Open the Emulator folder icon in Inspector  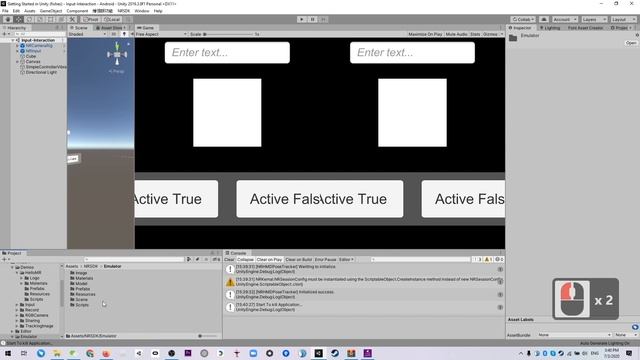[x=513, y=38]
